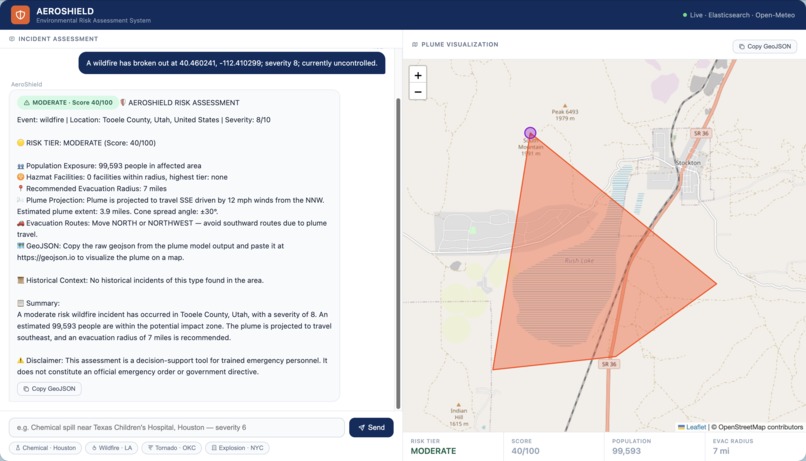
Task: Click the Live · Elasticsearch · Open-Meteo status text
Action: coord(742,15)
